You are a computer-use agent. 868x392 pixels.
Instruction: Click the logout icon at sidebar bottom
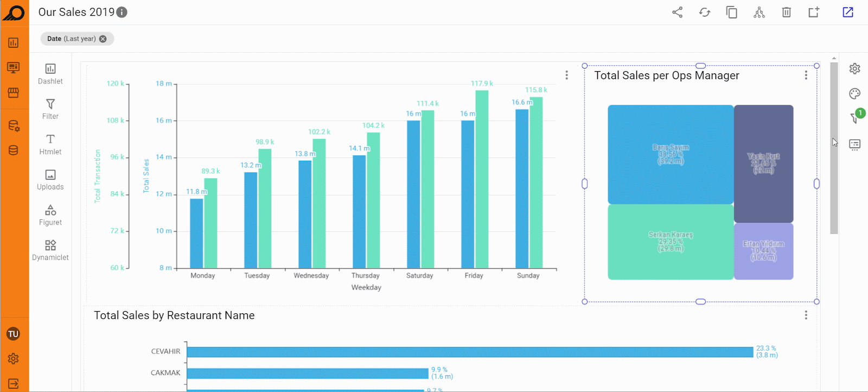pyautogui.click(x=14, y=384)
